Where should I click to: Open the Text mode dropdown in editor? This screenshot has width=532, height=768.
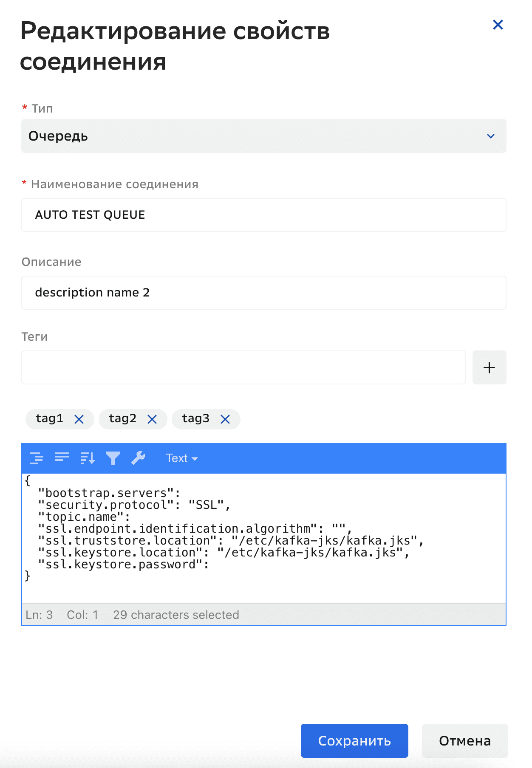point(182,458)
